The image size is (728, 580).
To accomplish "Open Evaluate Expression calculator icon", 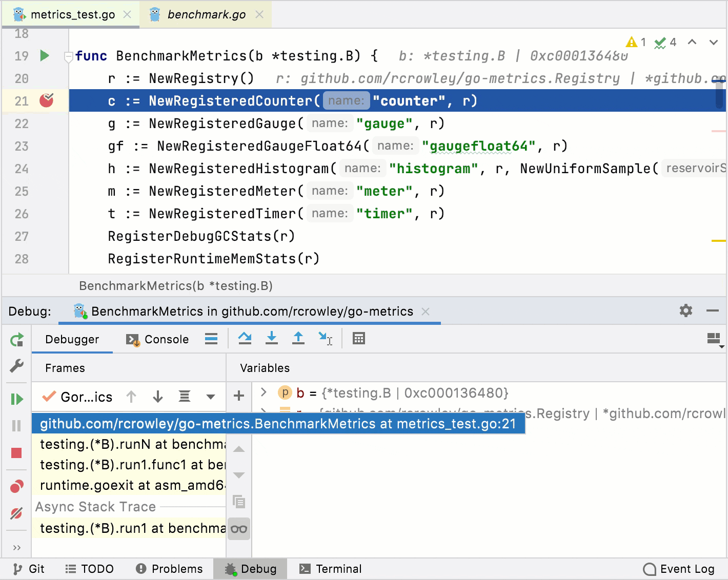I will (359, 338).
